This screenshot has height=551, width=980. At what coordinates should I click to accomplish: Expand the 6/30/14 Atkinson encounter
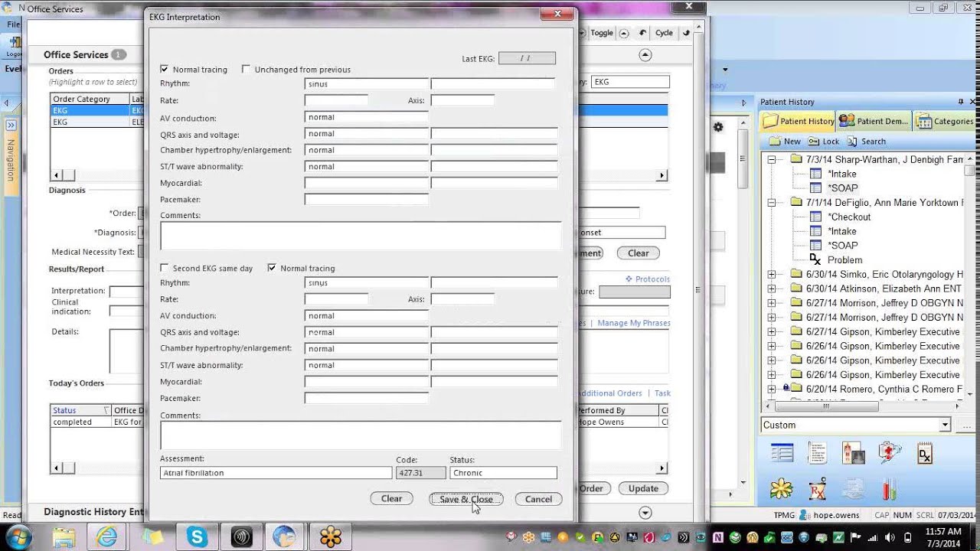(x=772, y=289)
